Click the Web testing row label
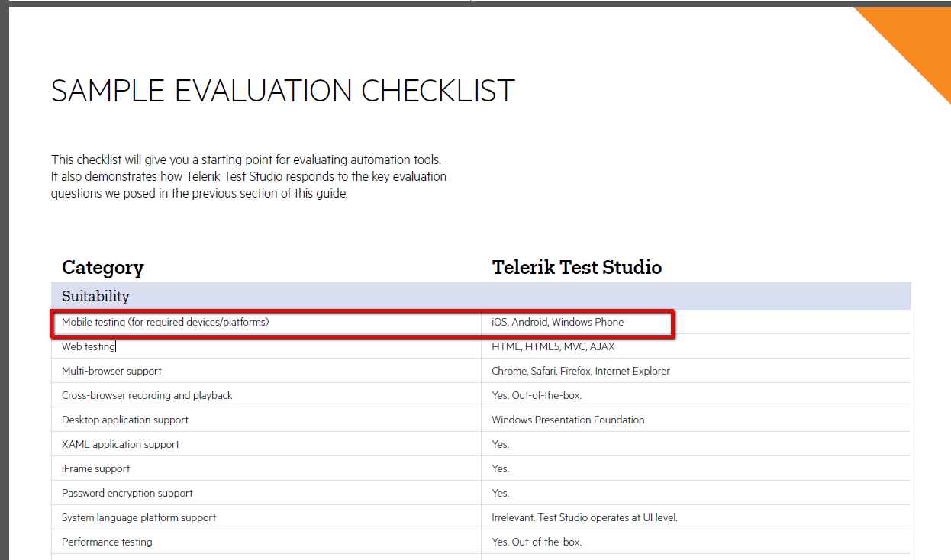This screenshot has height=560, width=951. (x=88, y=347)
